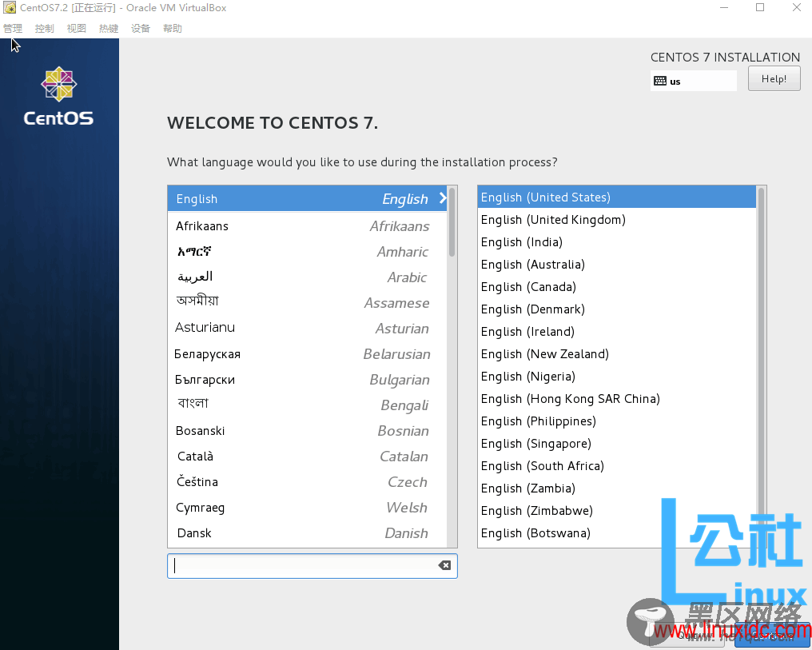Open the 管理 menu
Viewport: 812px width, 650px height.
13,29
